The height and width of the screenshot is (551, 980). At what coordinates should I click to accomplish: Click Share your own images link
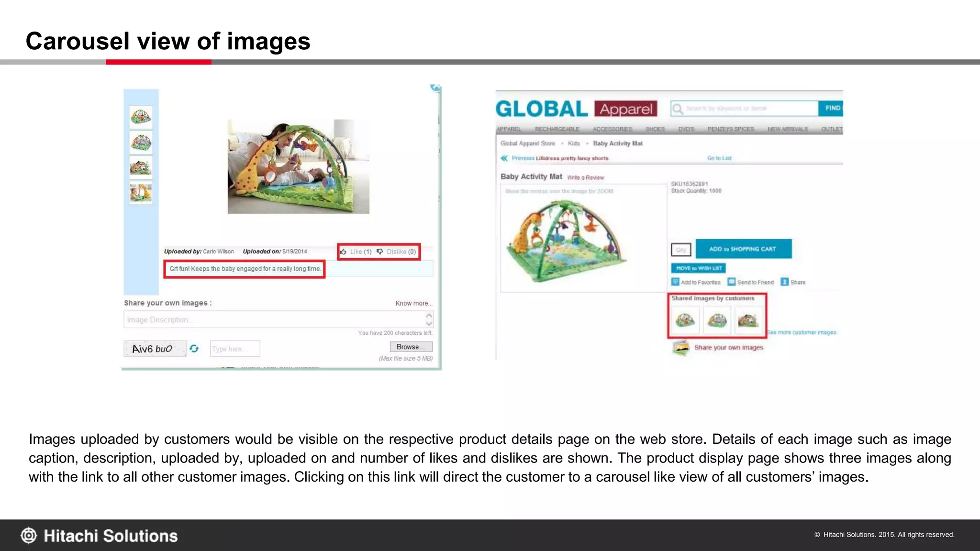point(729,348)
